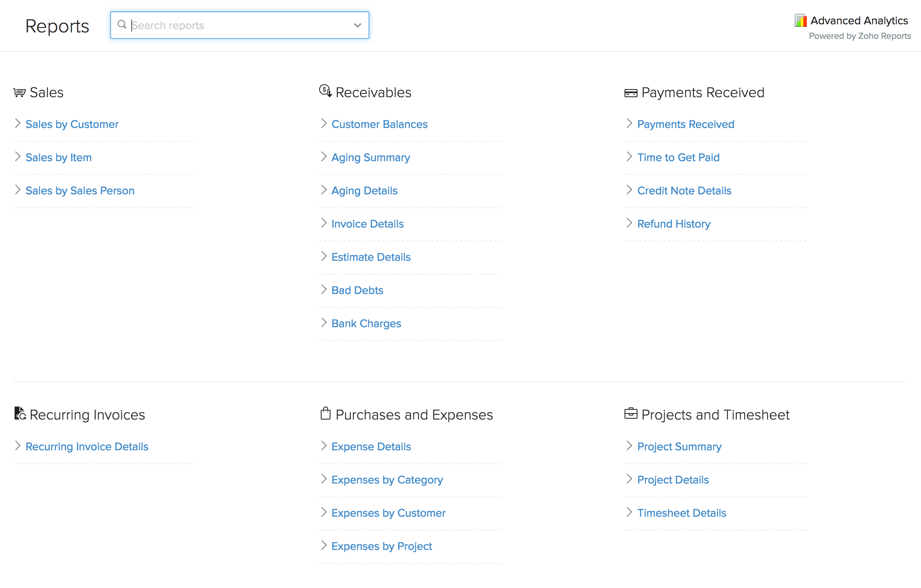The width and height of the screenshot is (921, 588).
Task: Go to Recurring Invoice Details report
Action: (87, 447)
